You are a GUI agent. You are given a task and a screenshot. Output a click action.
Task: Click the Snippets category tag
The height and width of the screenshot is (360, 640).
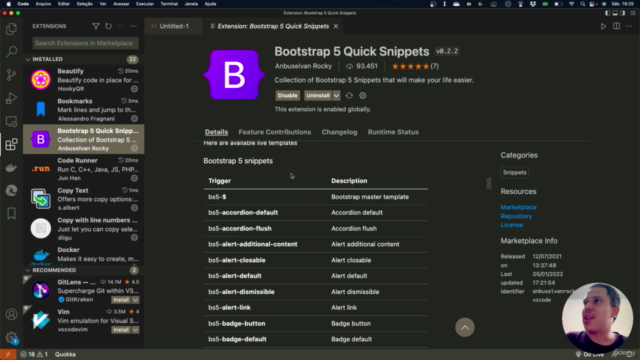click(x=515, y=172)
